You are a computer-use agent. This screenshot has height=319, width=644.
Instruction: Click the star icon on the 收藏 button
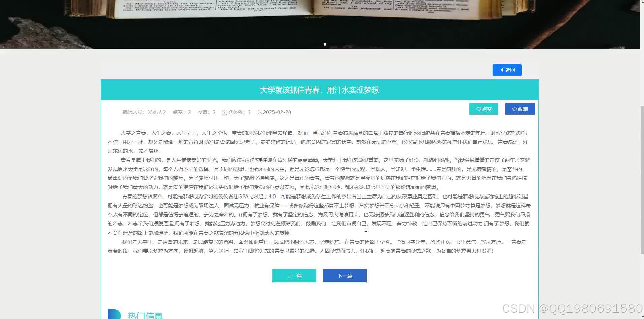pos(514,109)
